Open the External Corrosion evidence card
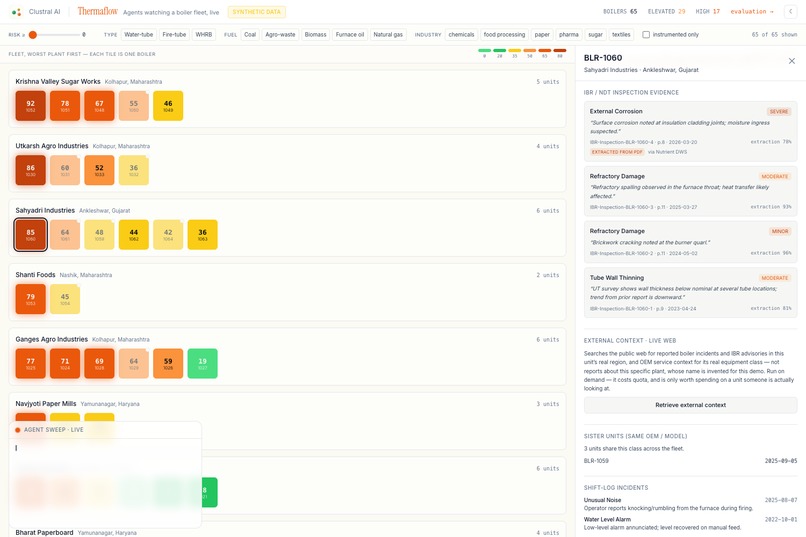Screen dimensions: 806x537 click(690, 131)
